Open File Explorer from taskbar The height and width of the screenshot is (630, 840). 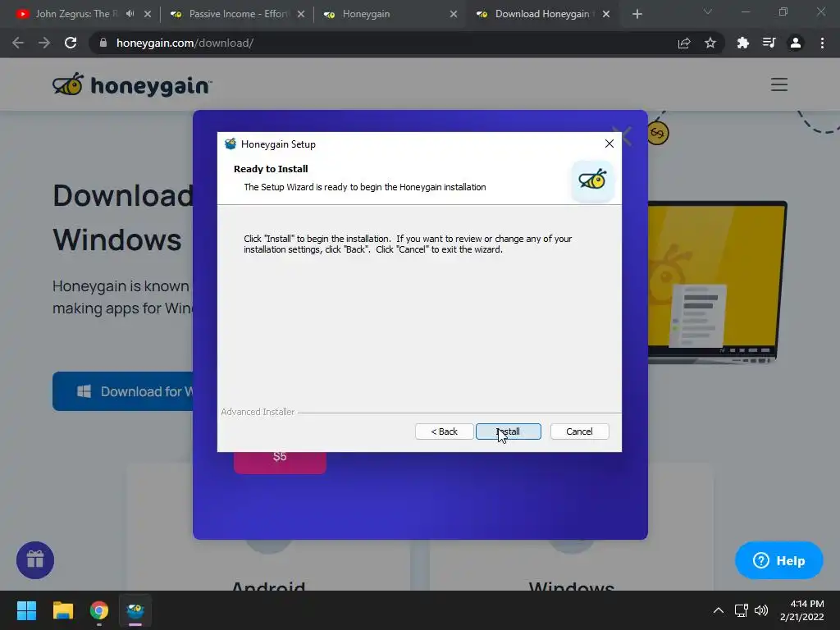(62, 610)
